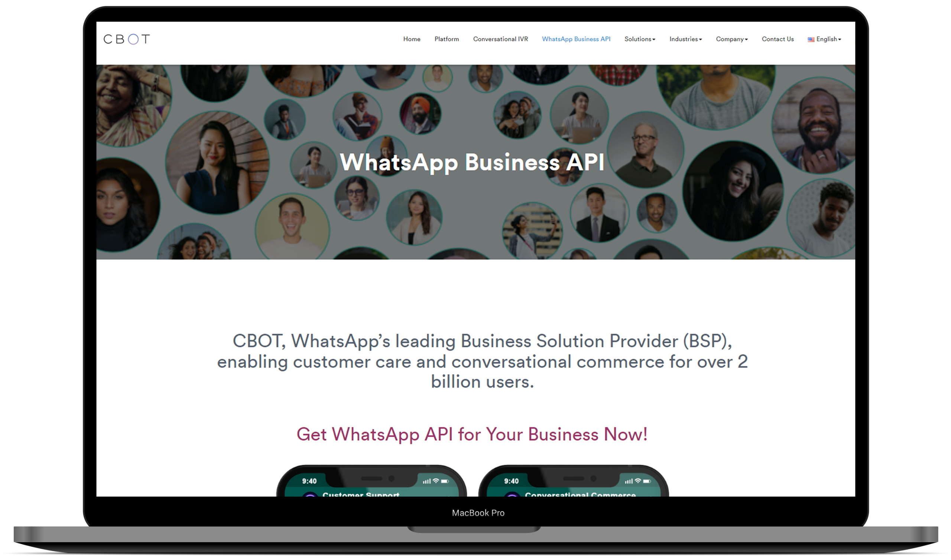Open the Company dropdown menu
This screenshot has width=951, height=560.
[728, 39]
